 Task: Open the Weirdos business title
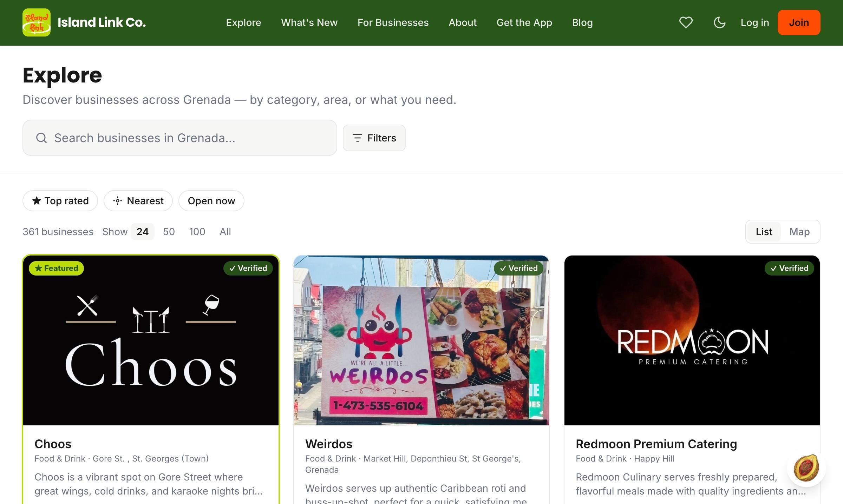(x=329, y=444)
